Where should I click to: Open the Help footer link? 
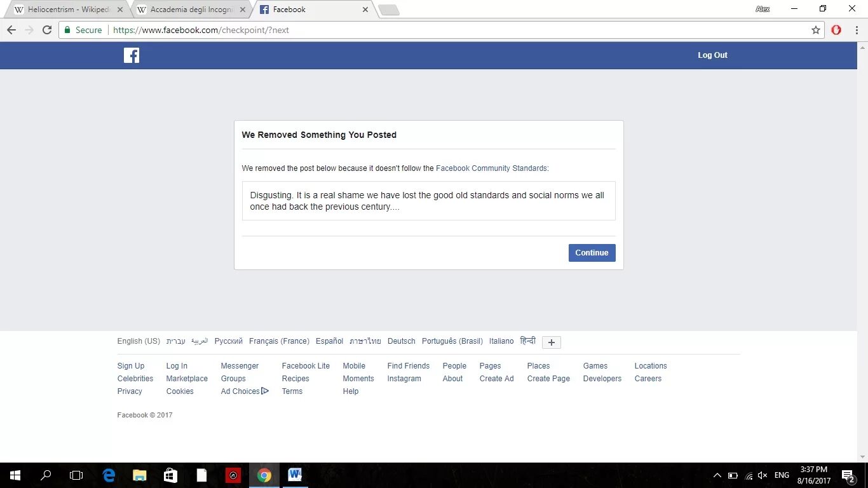click(x=351, y=391)
